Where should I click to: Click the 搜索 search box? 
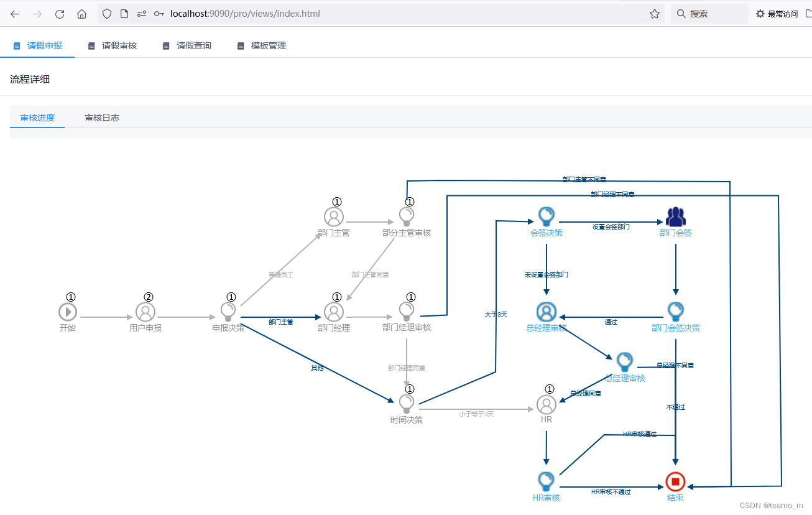(709, 14)
